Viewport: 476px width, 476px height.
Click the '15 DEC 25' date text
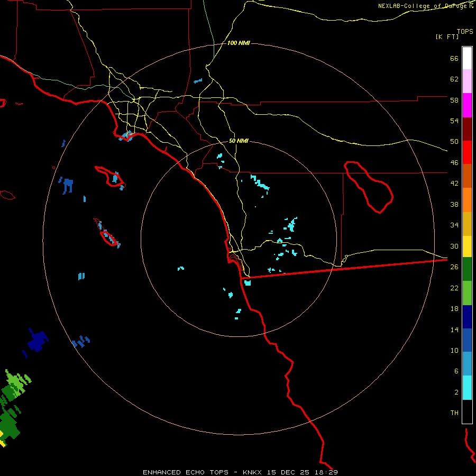pos(288,472)
